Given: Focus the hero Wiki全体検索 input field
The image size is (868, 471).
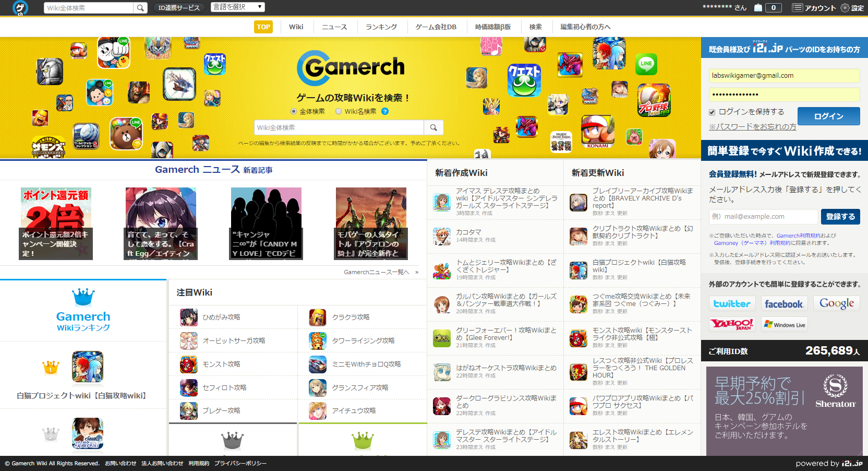Looking at the screenshot, I should (x=339, y=127).
